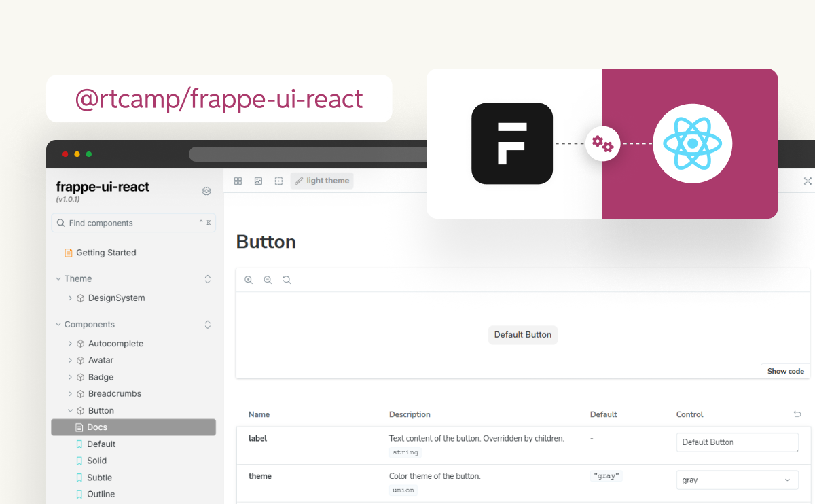Image resolution: width=815 pixels, height=504 pixels.
Task: Click the Default Button in the preview
Action: coord(522,334)
